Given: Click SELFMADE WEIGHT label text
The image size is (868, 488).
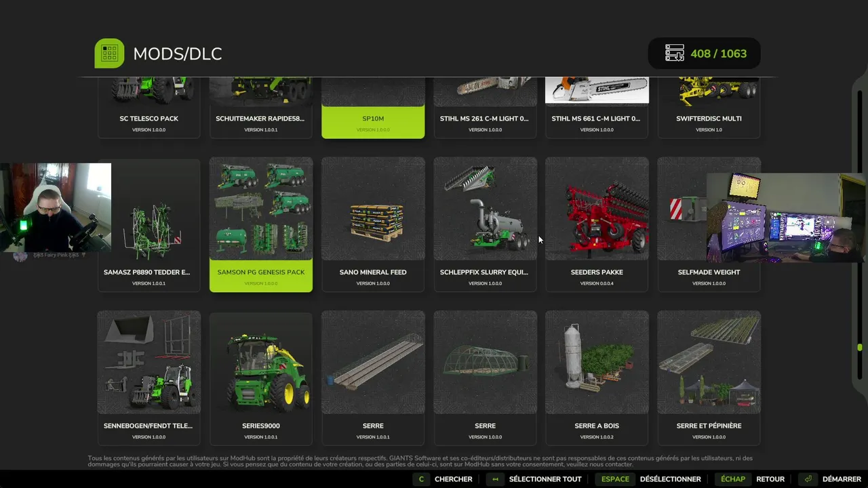Looking at the screenshot, I should [x=709, y=272].
